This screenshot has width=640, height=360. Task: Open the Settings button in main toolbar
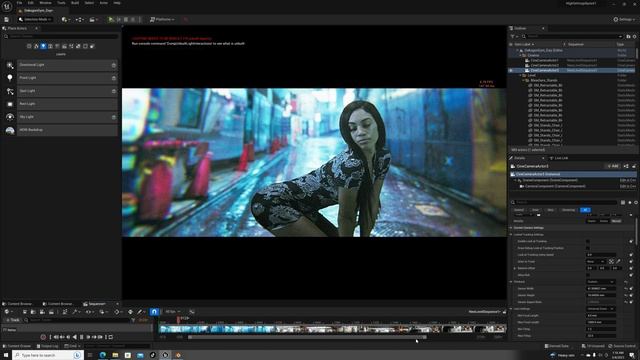tap(624, 19)
